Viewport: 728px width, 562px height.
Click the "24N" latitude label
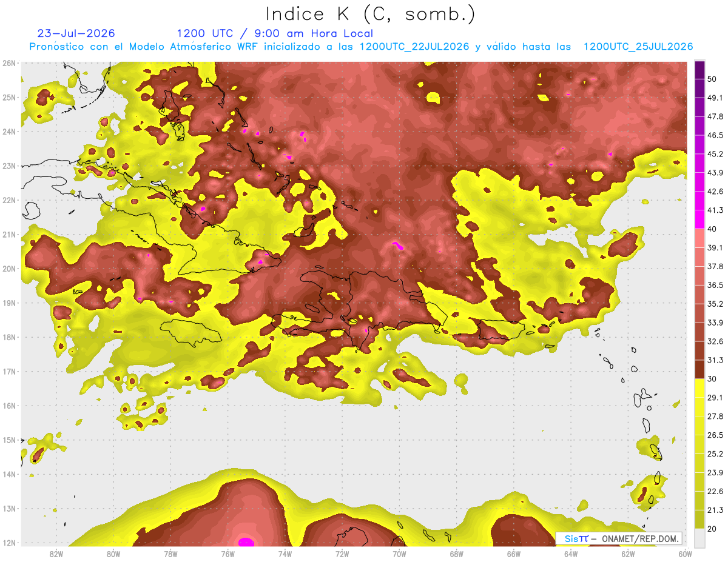[x=8, y=132]
